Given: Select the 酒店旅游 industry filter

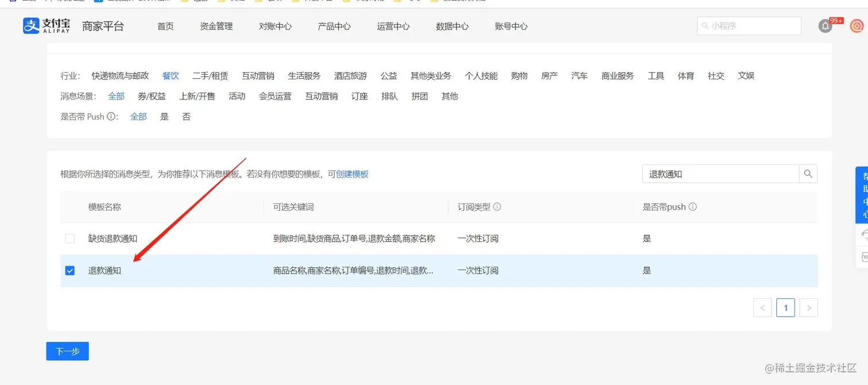Looking at the screenshot, I should (x=350, y=76).
